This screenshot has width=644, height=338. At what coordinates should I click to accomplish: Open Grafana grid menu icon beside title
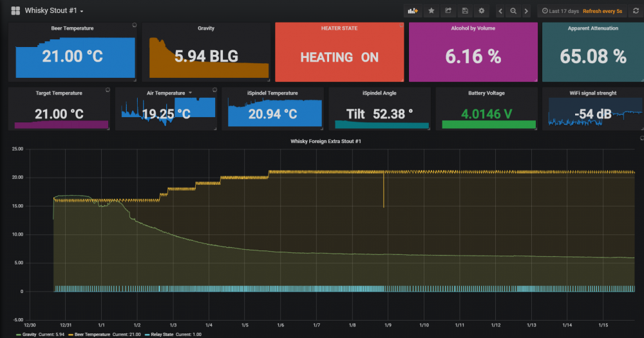click(15, 11)
